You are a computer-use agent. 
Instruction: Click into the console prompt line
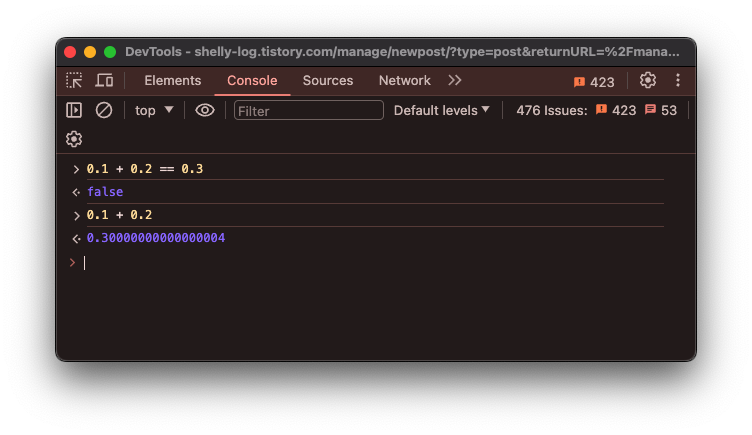374,263
